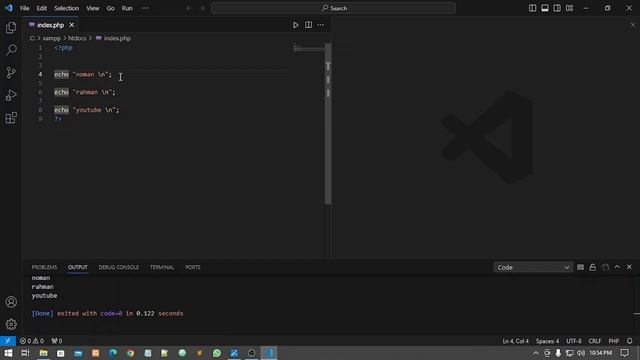This screenshot has height=360, width=640.
Task: Click the htdocs breadcrumb segment
Action: pyautogui.click(x=77, y=38)
